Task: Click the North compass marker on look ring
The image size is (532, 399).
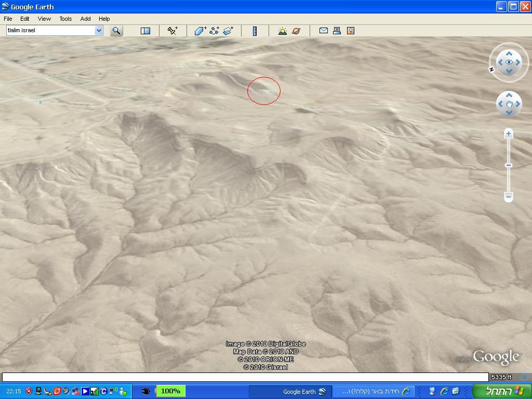Action: coord(491,69)
